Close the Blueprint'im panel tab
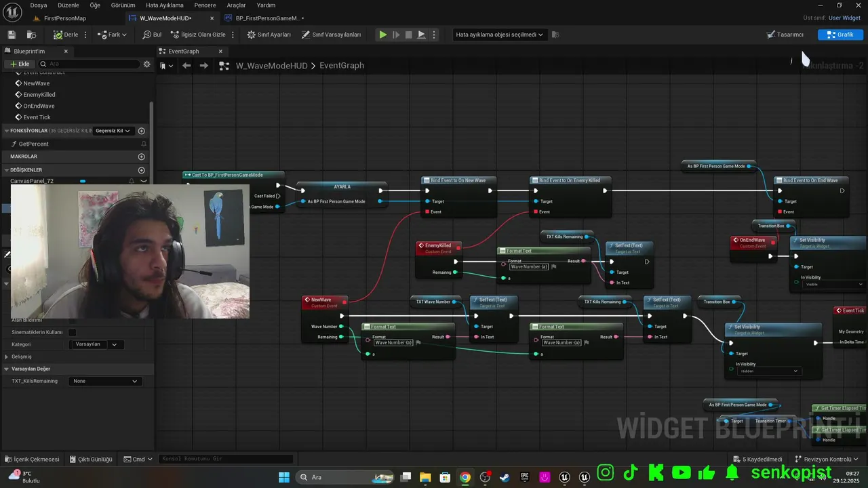This screenshot has width=868, height=488. tap(66, 51)
